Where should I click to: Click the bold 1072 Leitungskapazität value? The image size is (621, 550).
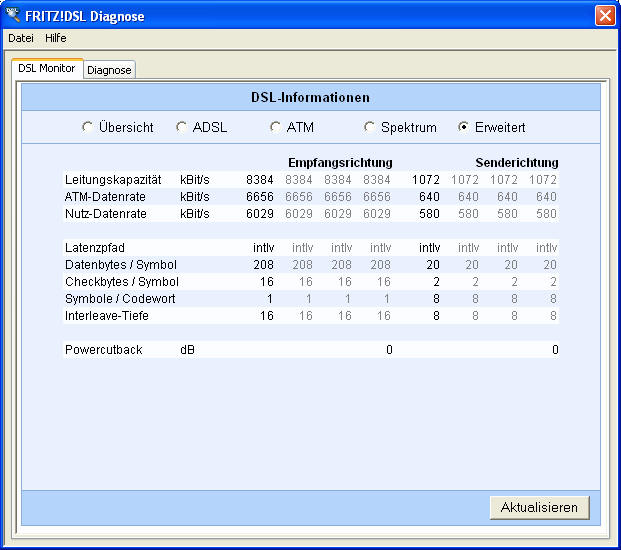point(426,180)
